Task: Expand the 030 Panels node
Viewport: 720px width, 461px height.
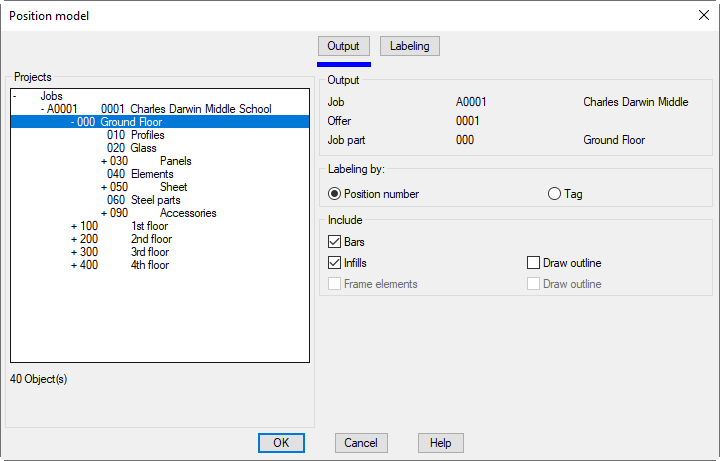Action: coord(104,161)
